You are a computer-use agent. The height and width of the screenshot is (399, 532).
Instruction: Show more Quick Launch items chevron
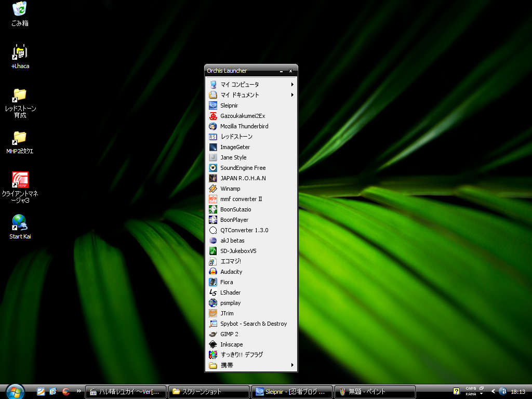point(79,391)
